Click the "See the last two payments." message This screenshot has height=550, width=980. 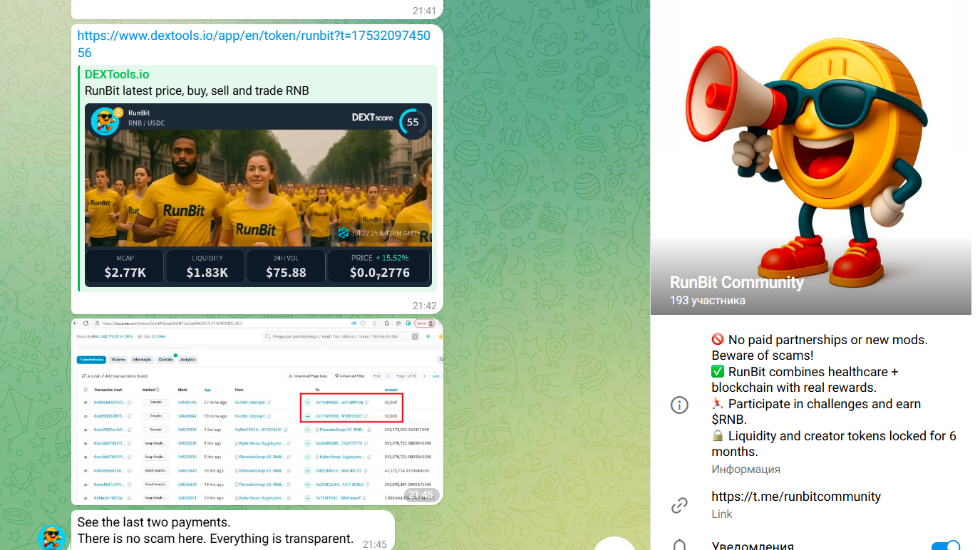point(154,522)
